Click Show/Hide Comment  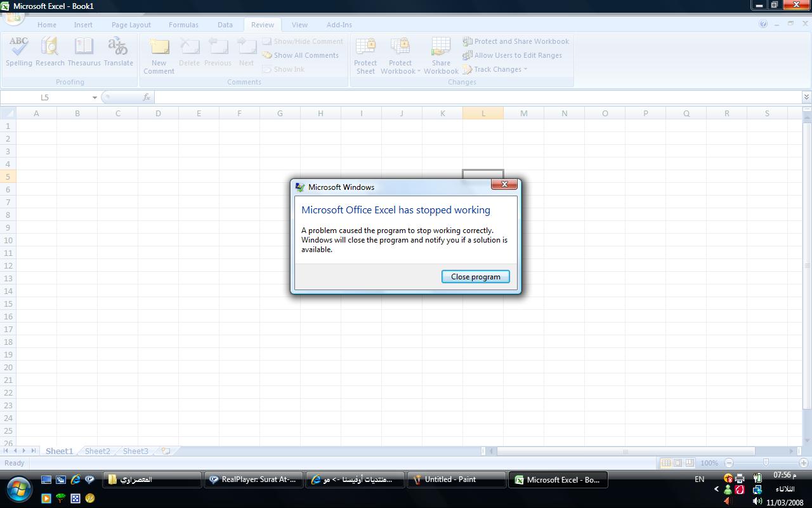(x=303, y=41)
